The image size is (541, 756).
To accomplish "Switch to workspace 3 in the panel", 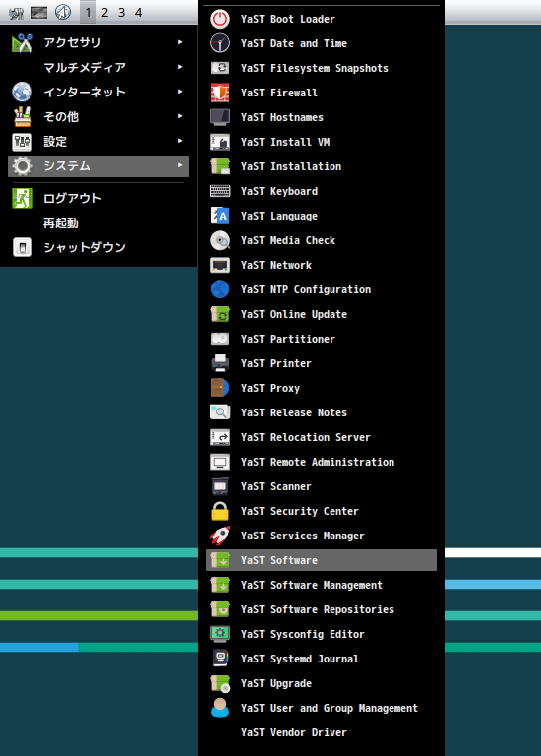I will tap(121, 13).
